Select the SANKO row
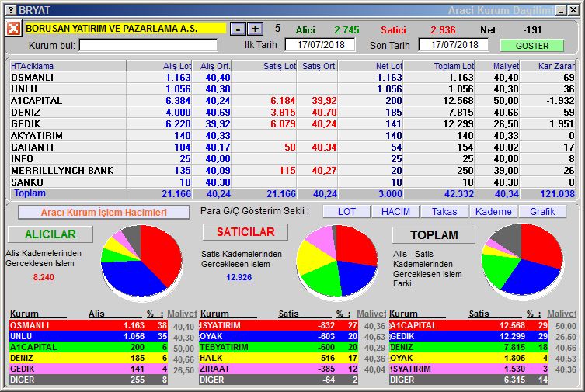The image size is (585, 392). pos(292,182)
